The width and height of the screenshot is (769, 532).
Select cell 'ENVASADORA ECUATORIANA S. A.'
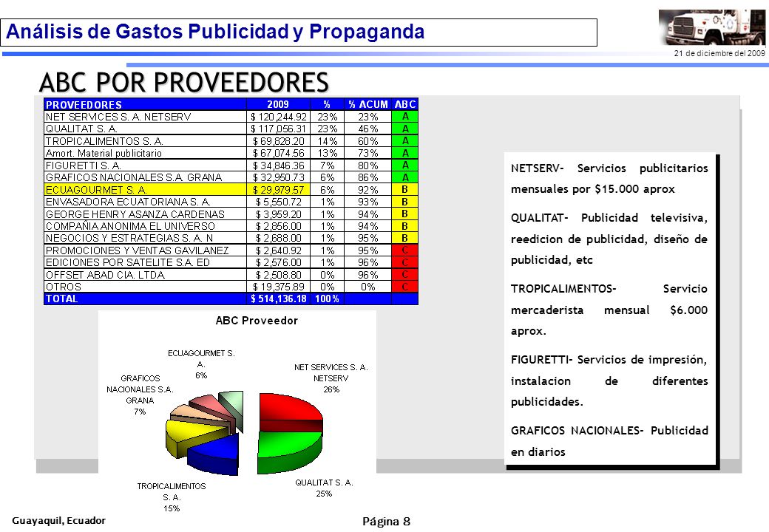click(145, 202)
